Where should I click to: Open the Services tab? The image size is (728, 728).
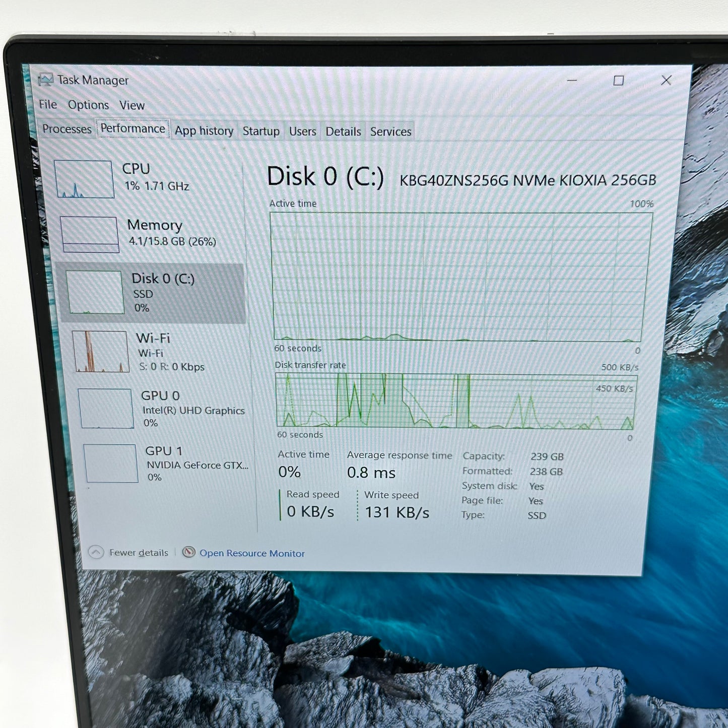(391, 131)
